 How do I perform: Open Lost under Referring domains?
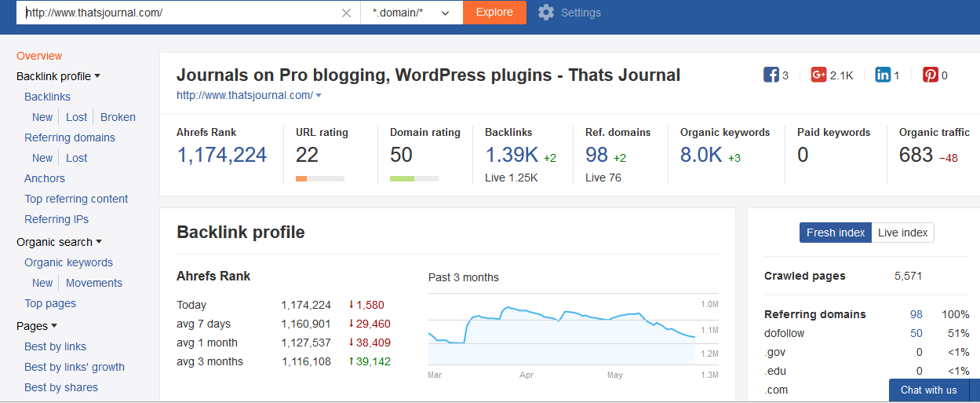tap(77, 158)
